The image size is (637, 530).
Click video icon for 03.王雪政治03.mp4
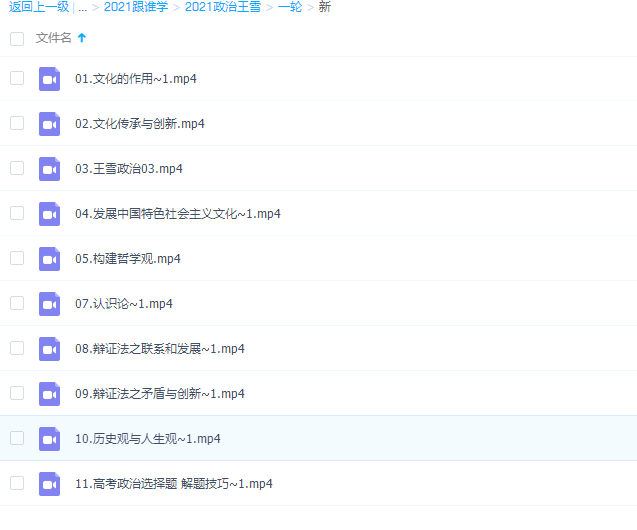coord(49,169)
